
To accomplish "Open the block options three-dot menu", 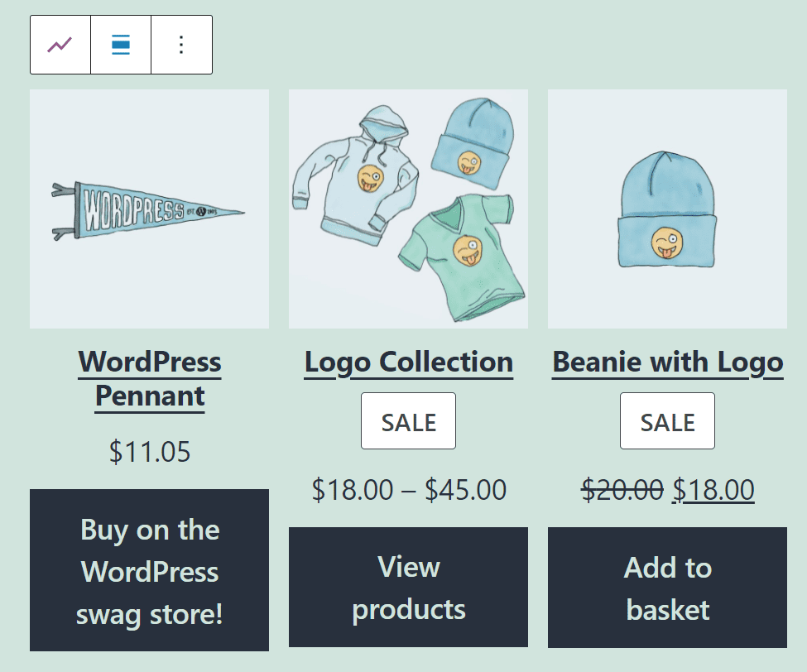I will tap(181, 45).
